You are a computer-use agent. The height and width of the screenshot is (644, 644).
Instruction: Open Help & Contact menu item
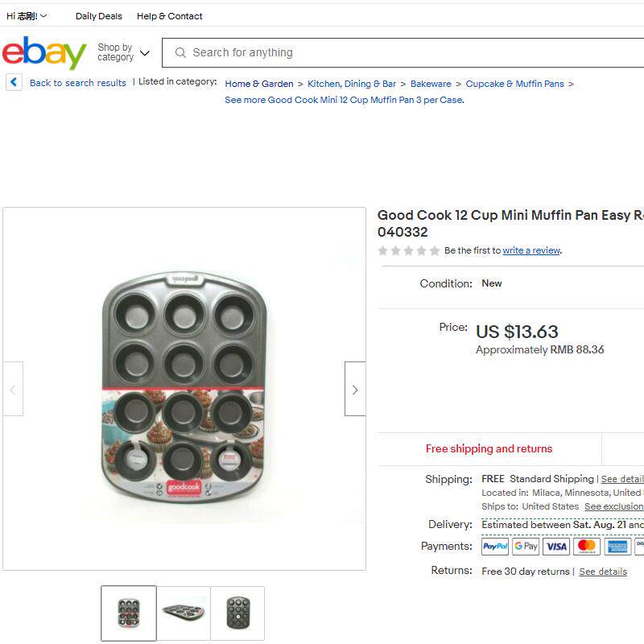tap(169, 16)
